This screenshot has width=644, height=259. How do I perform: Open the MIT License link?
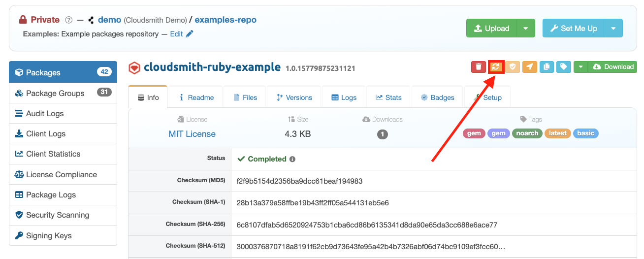click(x=192, y=134)
